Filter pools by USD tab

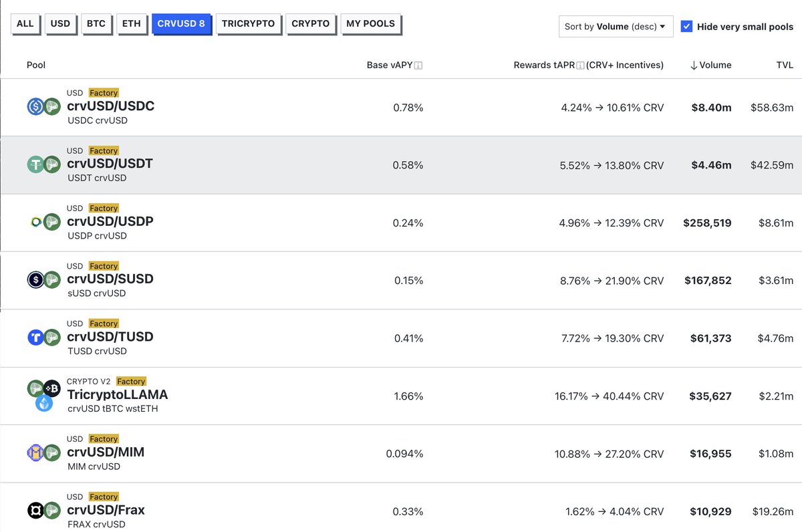tap(60, 24)
